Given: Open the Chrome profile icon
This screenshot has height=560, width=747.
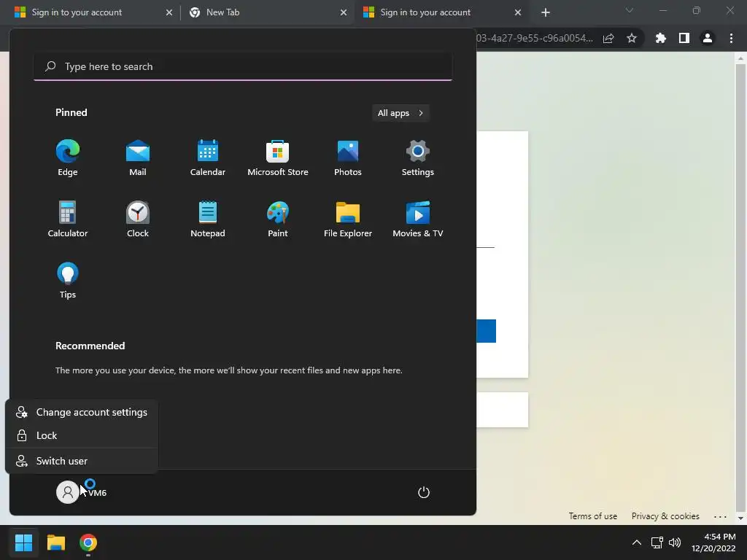Looking at the screenshot, I should point(707,38).
